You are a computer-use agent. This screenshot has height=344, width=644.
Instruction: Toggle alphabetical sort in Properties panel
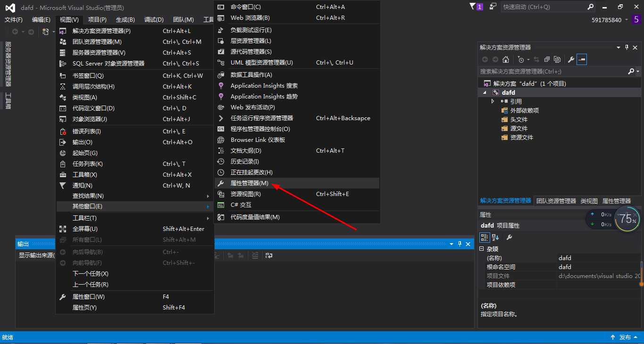click(495, 237)
